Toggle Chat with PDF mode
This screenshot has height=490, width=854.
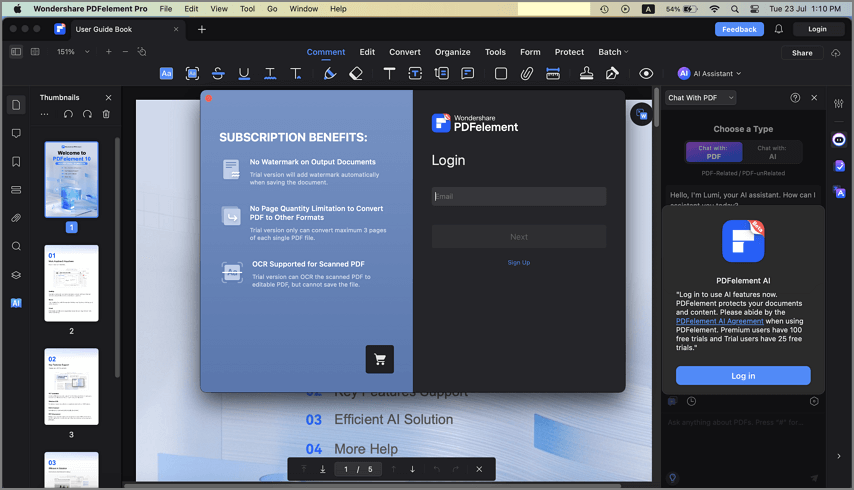click(713, 152)
